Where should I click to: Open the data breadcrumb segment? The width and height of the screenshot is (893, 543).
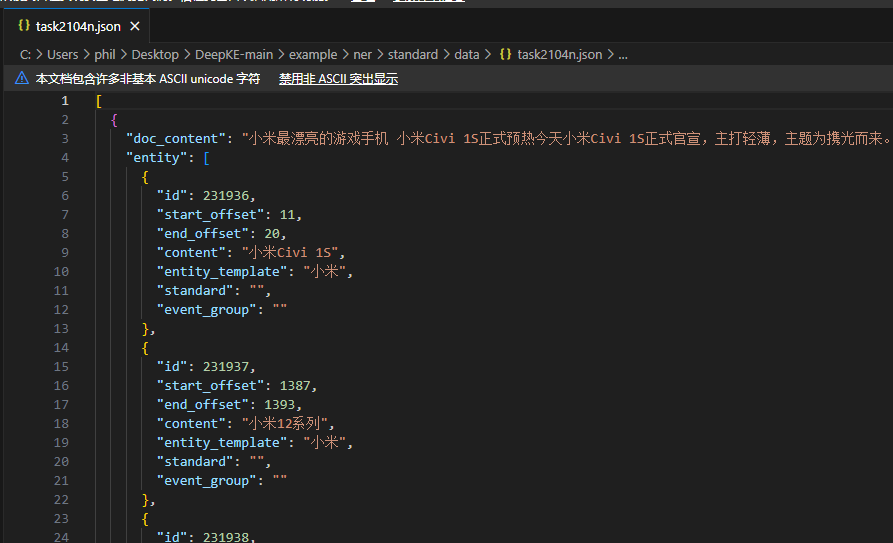(x=466, y=55)
